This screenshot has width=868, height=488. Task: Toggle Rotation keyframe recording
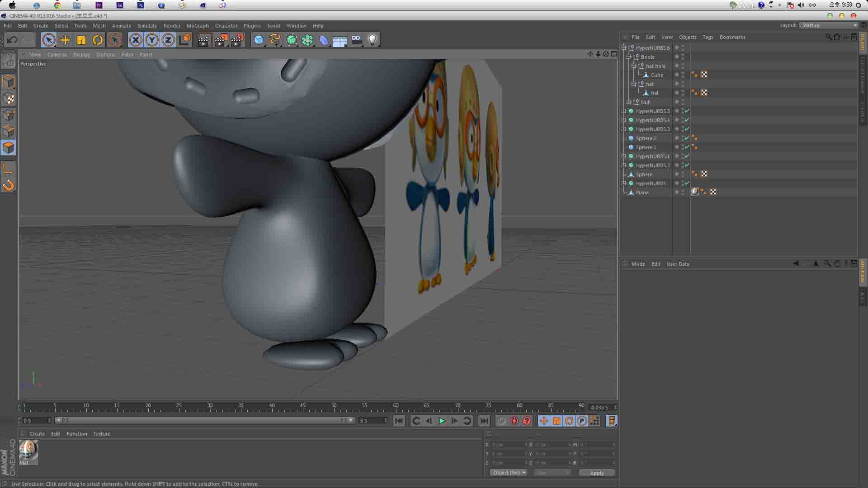pos(569,421)
